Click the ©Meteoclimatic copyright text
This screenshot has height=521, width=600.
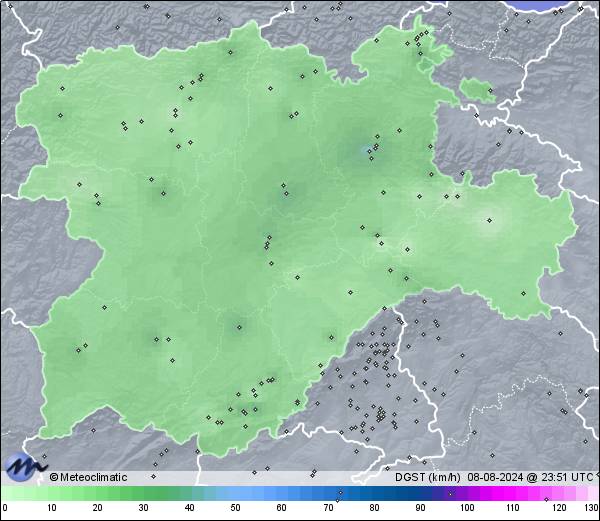click(88, 477)
